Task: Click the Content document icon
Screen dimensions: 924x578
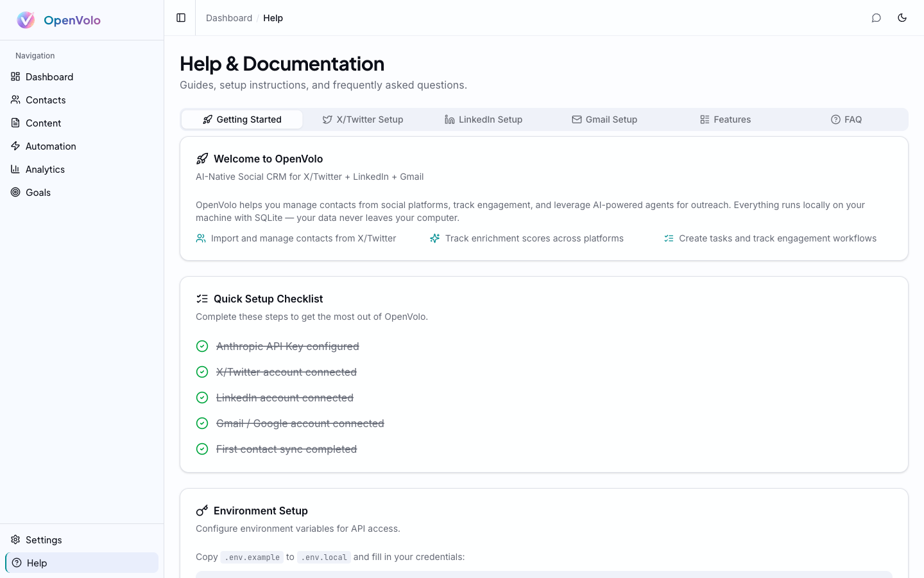Action: 15,123
